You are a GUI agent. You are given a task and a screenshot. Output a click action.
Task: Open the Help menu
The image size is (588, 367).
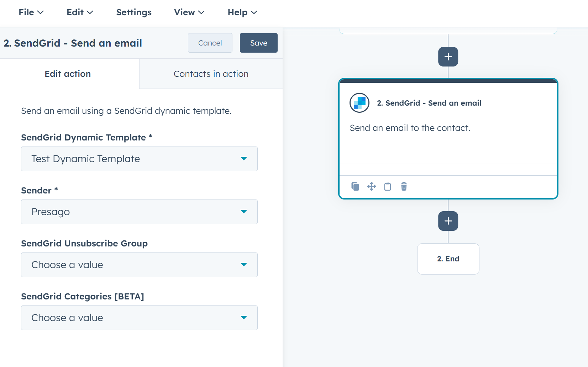[242, 12]
